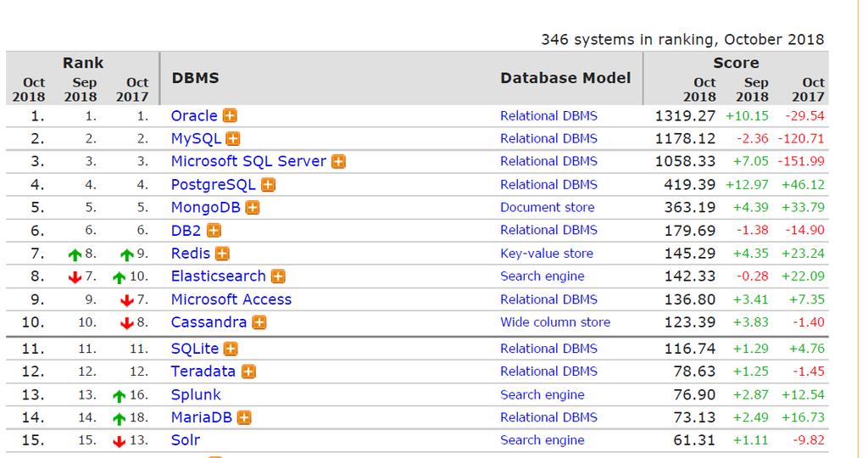Click the plus icon next to PostgreSQL
868x458 pixels.
click(x=268, y=184)
